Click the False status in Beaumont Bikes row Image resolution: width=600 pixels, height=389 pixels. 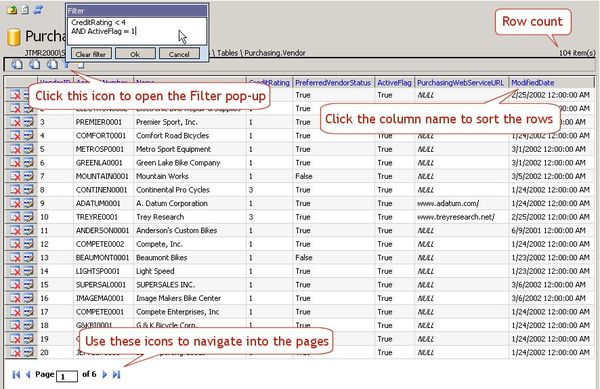(x=304, y=258)
